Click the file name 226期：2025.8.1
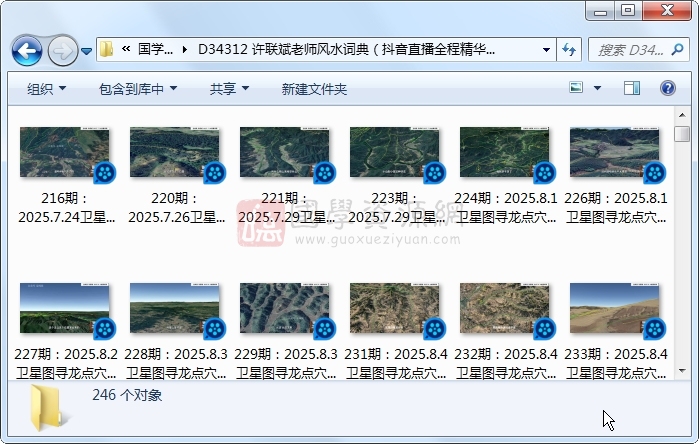The height and width of the screenshot is (444, 699). 616,208
